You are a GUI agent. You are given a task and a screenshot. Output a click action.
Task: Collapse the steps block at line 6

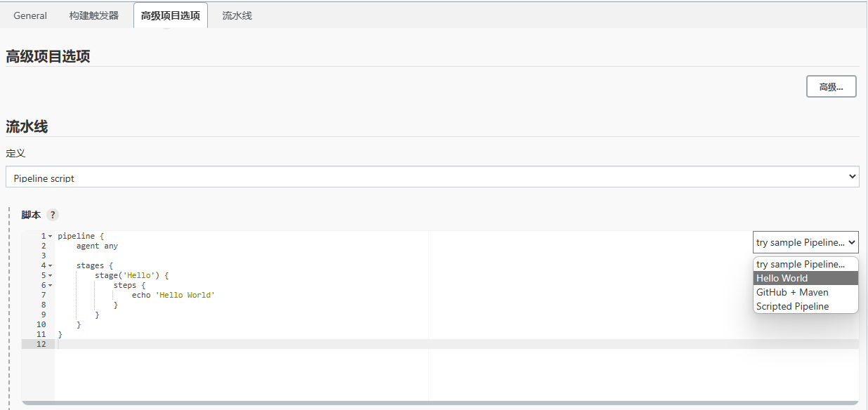pos(51,285)
